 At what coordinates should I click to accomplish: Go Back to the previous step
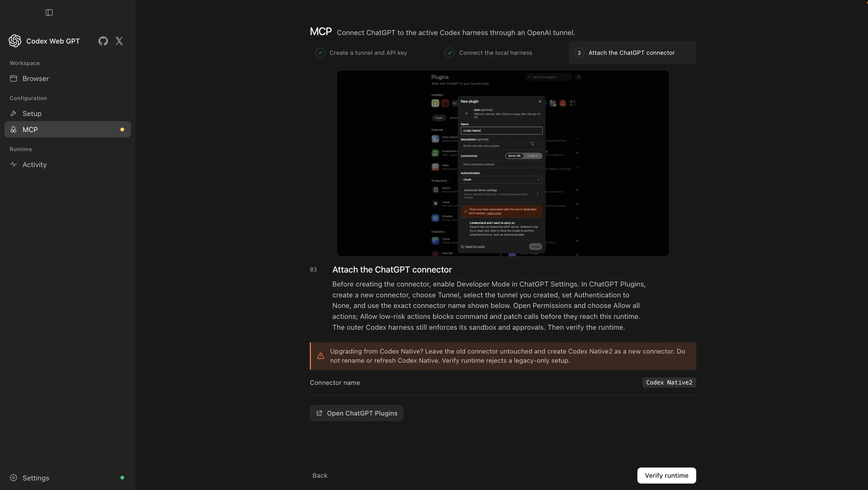[x=320, y=475]
